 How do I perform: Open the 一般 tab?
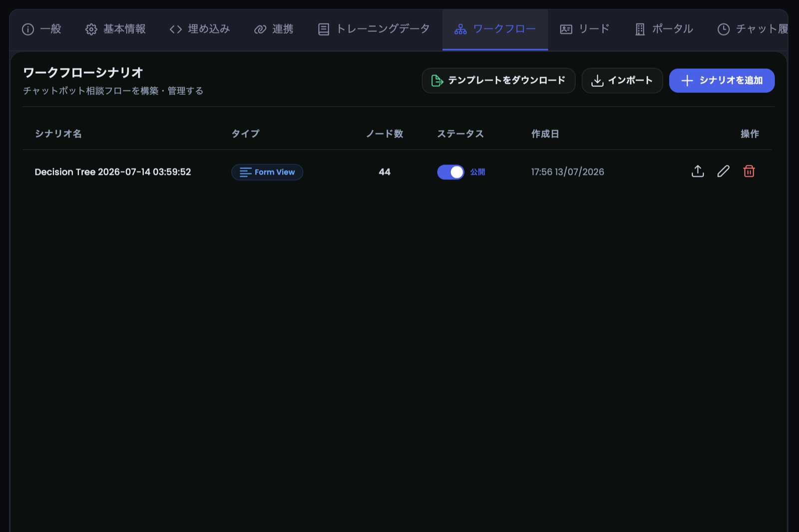[x=41, y=29]
